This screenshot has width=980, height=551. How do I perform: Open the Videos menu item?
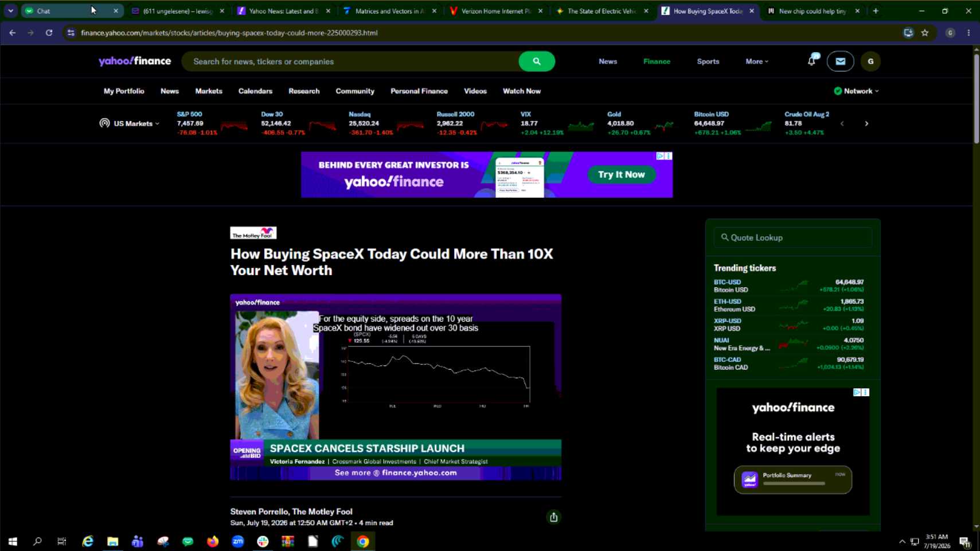pyautogui.click(x=475, y=91)
